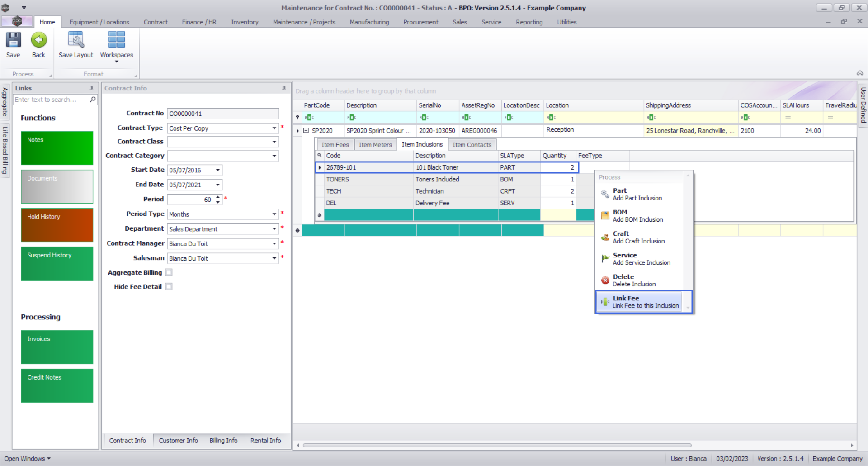Click Link Fee to this Inclusion
868x466 pixels.
(x=645, y=302)
